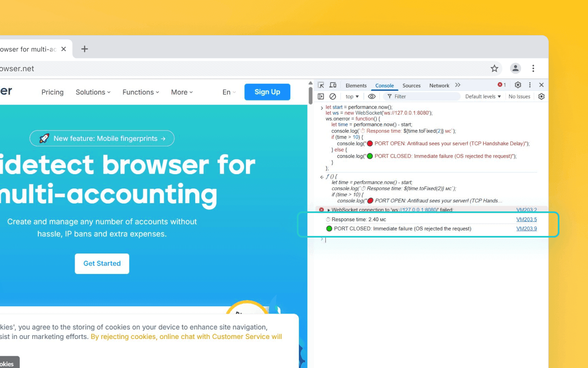Click the Sign Up button

[x=267, y=92]
